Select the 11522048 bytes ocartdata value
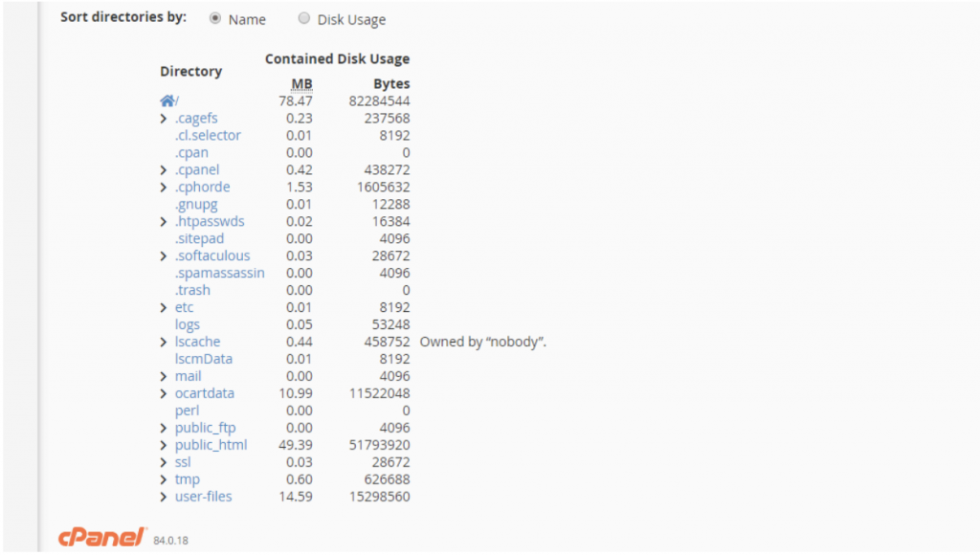This screenshot has height=555, width=980. (379, 393)
